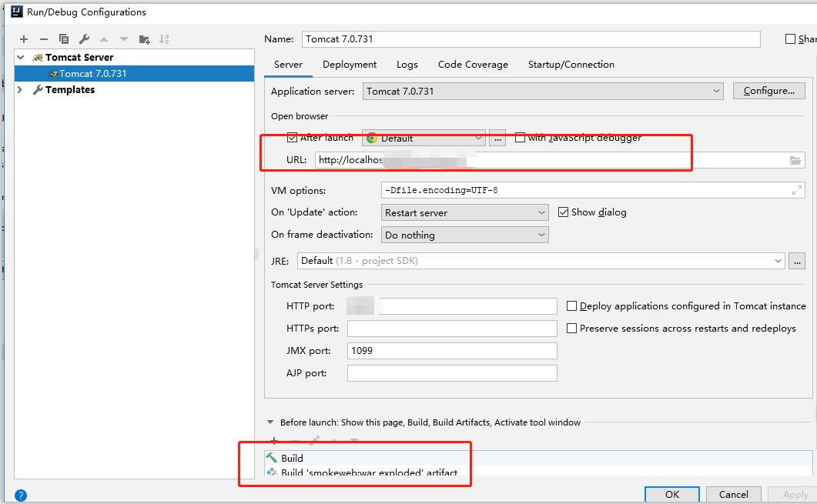Viewport: 817px width, 504px height.
Task: Move configuration up with the up arrow
Action: coord(104,39)
